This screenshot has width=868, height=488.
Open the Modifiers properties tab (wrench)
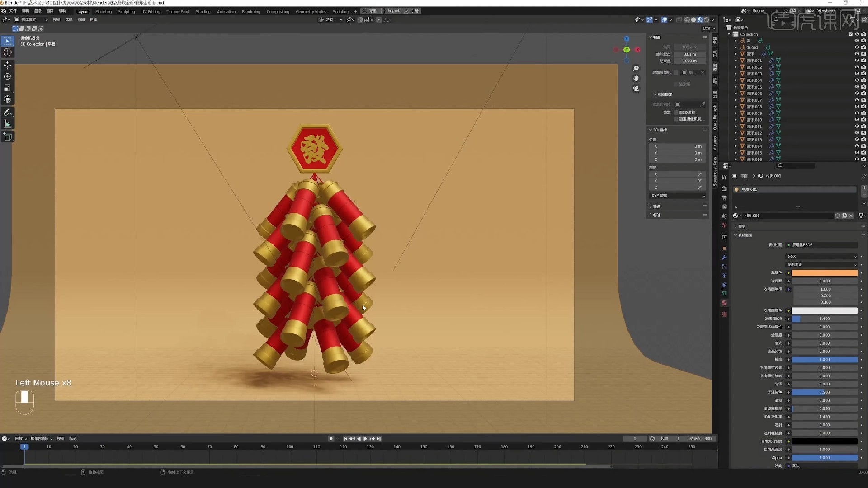(x=724, y=258)
